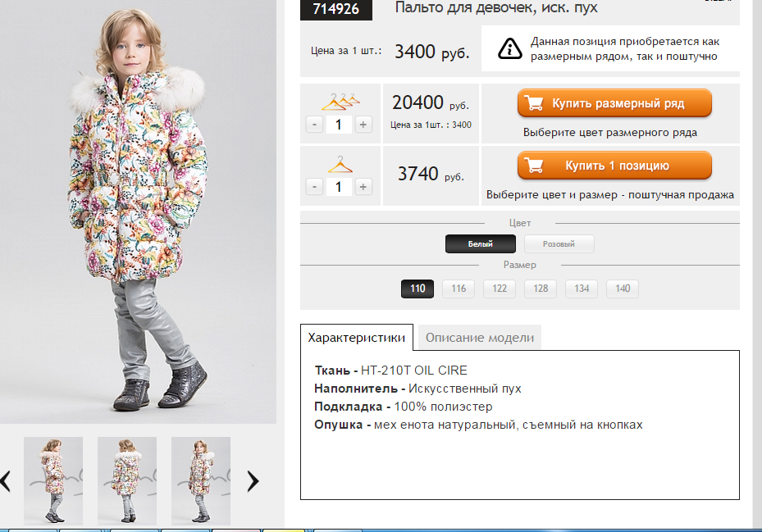The height and width of the screenshot is (532, 762).
Task: Select size 122
Action: [x=499, y=289]
